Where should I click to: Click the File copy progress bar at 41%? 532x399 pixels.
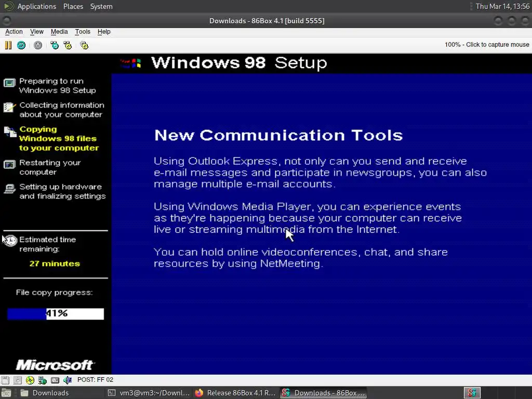pyautogui.click(x=56, y=314)
